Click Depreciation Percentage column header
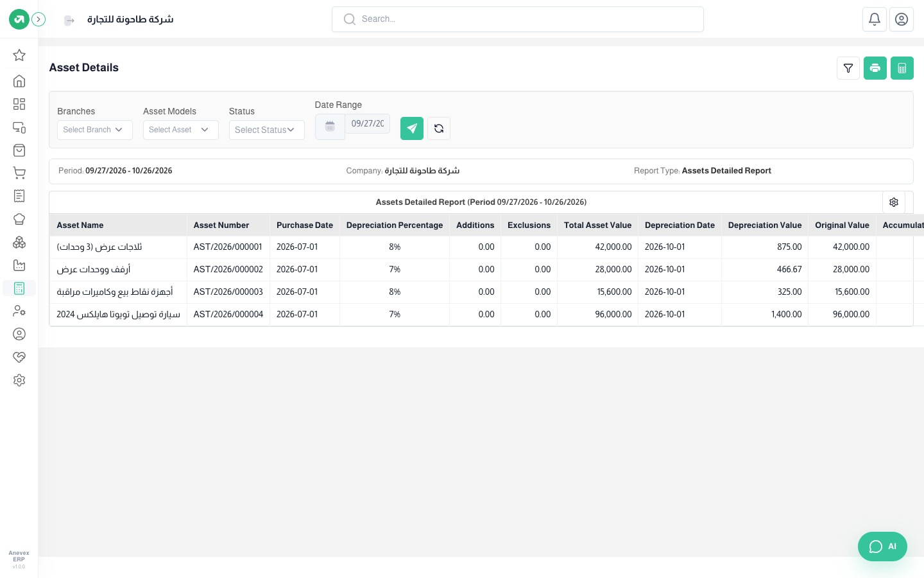Screen dimensions: 924x578 395,225
